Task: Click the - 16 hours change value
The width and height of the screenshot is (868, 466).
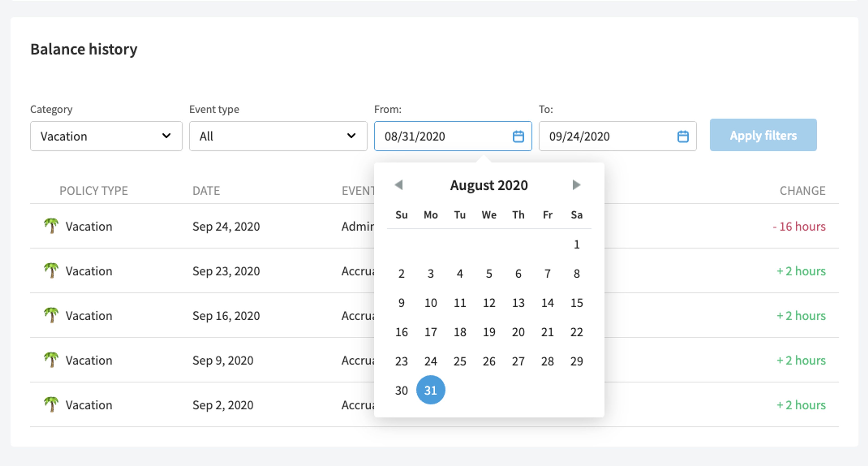Action: pos(799,226)
